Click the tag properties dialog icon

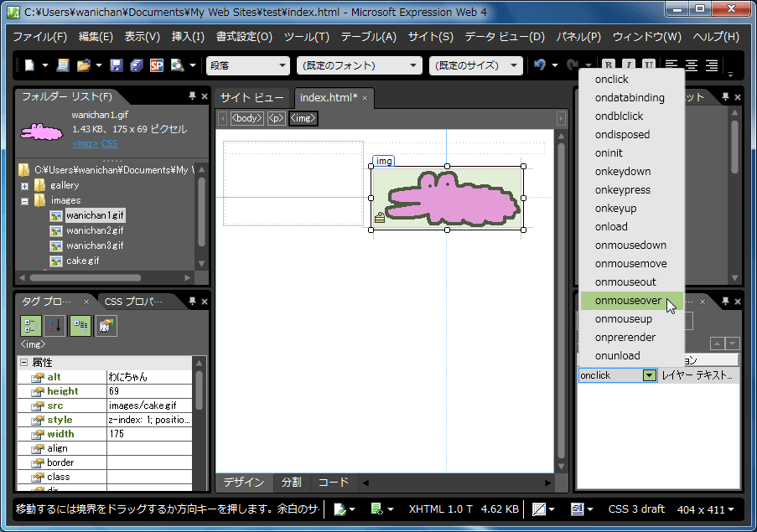point(106,326)
